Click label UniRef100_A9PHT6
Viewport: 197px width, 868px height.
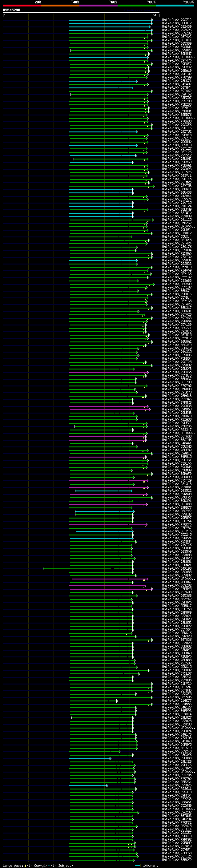pyautogui.click(x=177, y=294)
